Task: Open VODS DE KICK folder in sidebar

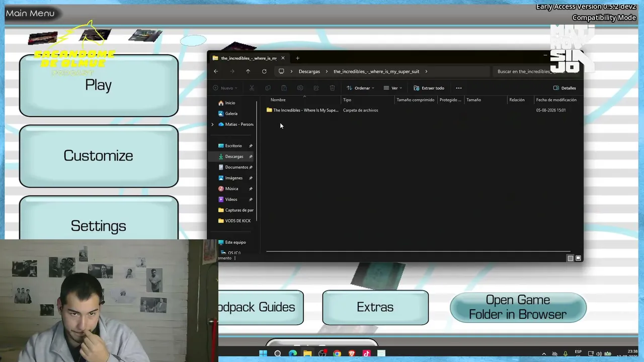Action: tap(234, 221)
